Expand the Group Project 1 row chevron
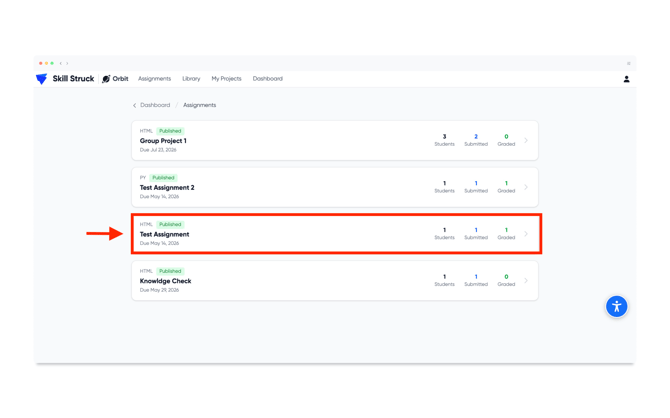Viewport: 670px width, 418px height. 526,140
